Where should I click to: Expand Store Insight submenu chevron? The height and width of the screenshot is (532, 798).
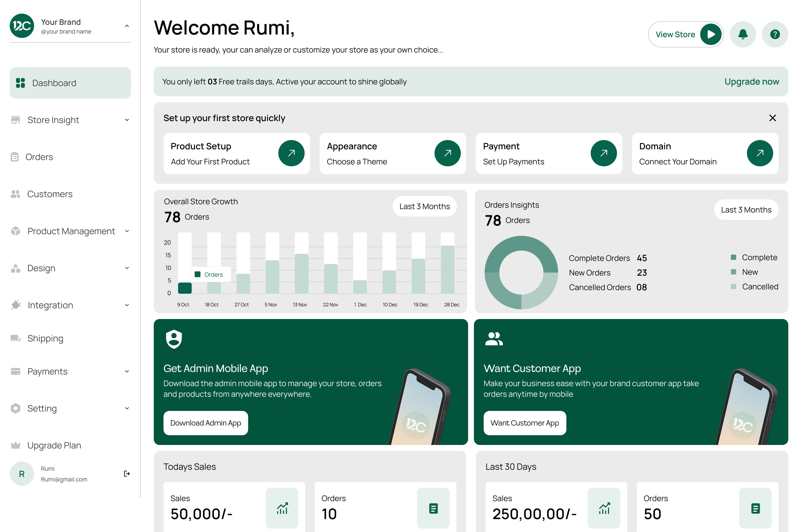tap(127, 120)
